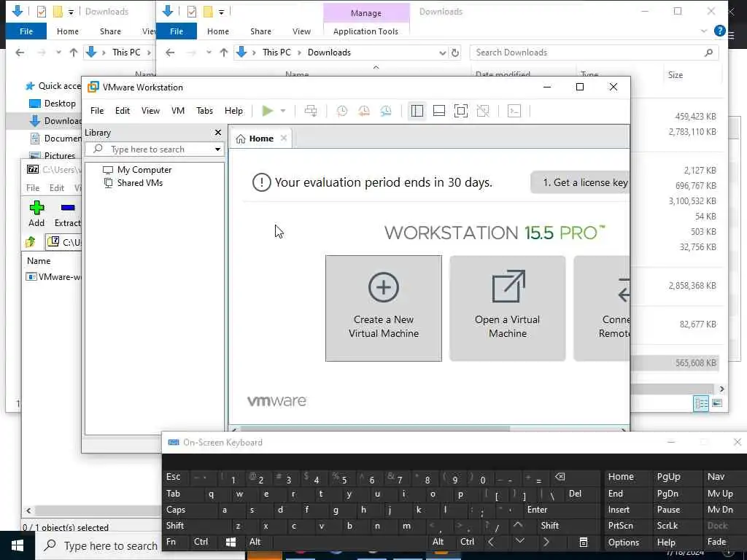The image size is (747, 560).
Task: Toggle Caps key on On-Screen Keyboard
Action: point(176,510)
